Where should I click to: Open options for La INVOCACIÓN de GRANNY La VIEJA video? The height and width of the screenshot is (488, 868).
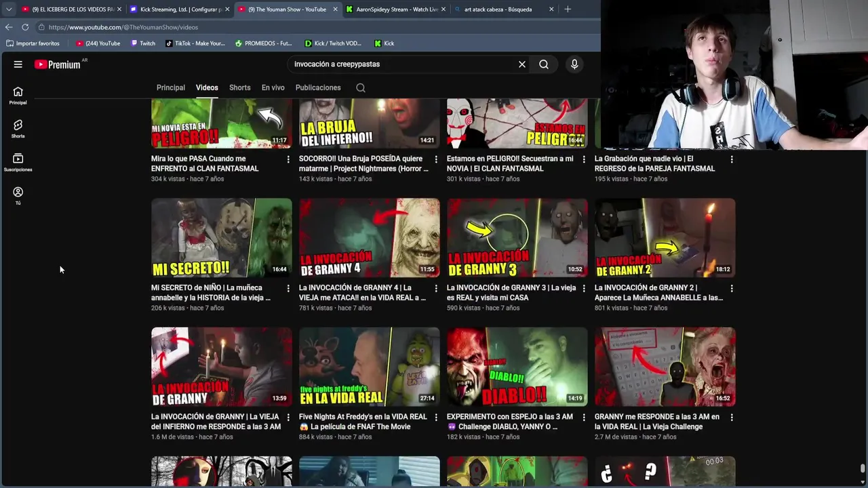pyautogui.click(x=288, y=418)
